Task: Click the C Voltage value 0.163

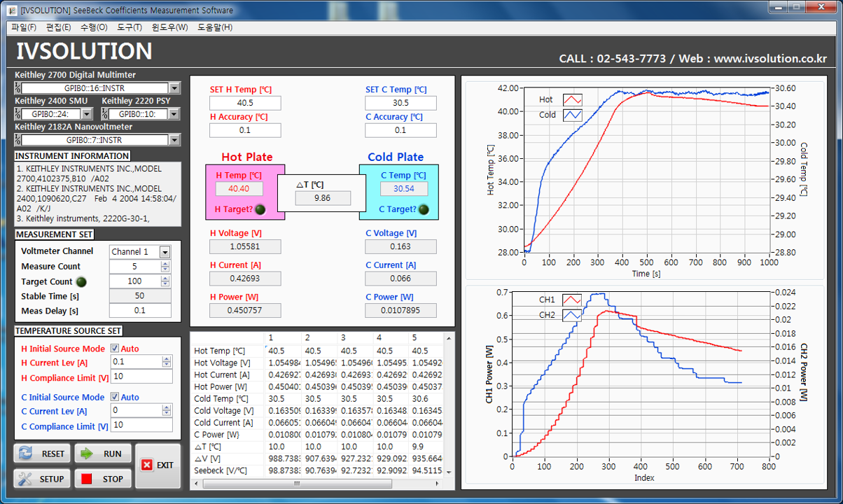Action: coord(400,246)
